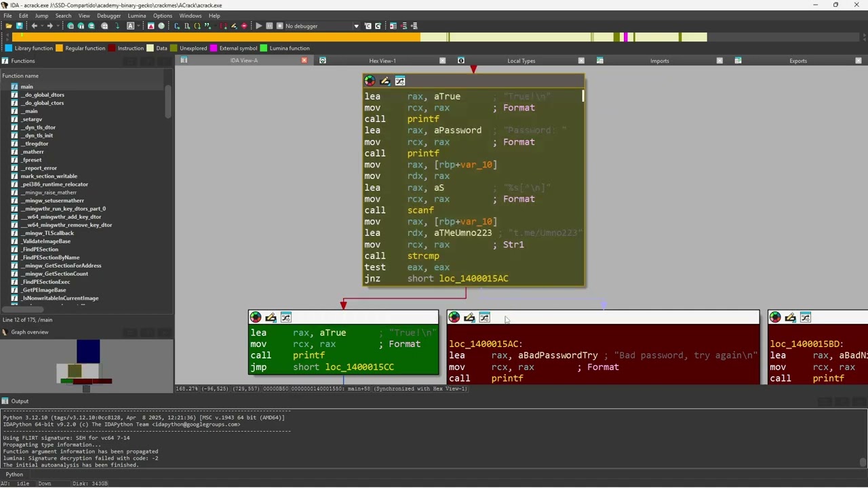Click the pencil icon of green True block
This screenshot has width=868, height=488.
point(271,317)
